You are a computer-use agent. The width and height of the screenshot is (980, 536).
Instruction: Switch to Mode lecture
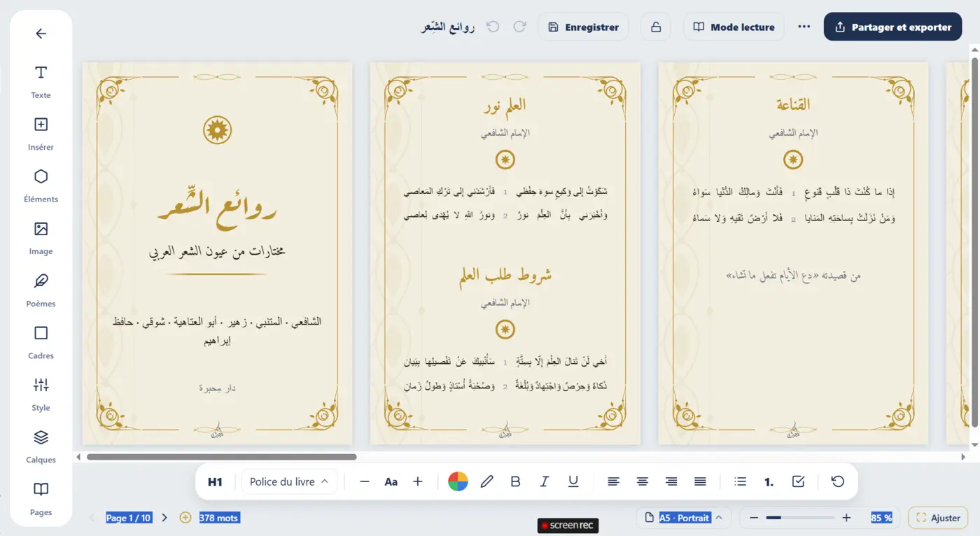pos(734,27)
